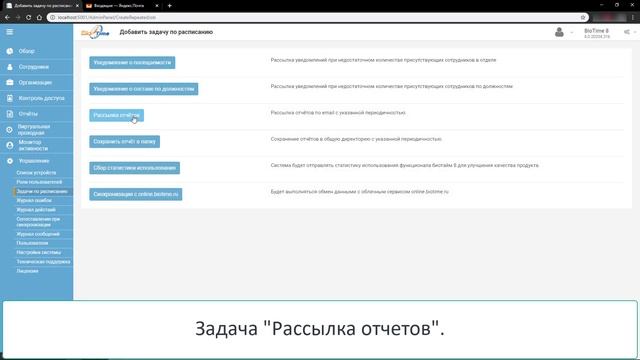Click the Добавить задачу по расписанию page heading
The height and width of the screenshot is (360, 640).
(166, 32)
